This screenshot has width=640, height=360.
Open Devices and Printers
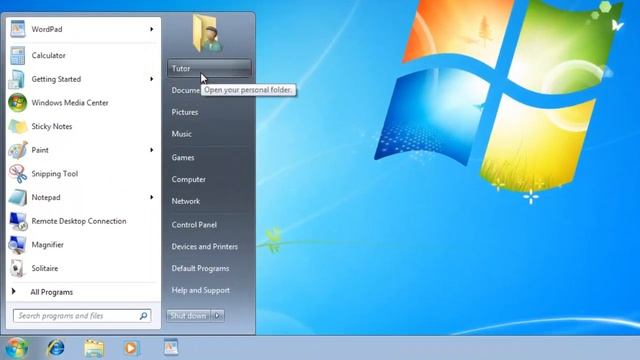point(204,246)
